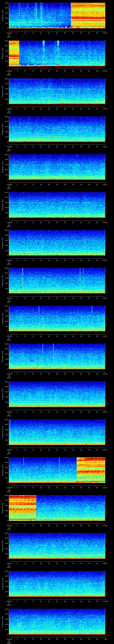
Task: Click the red-yellow noise block starting the 3:45:00 panel
Action: point(14,53)
